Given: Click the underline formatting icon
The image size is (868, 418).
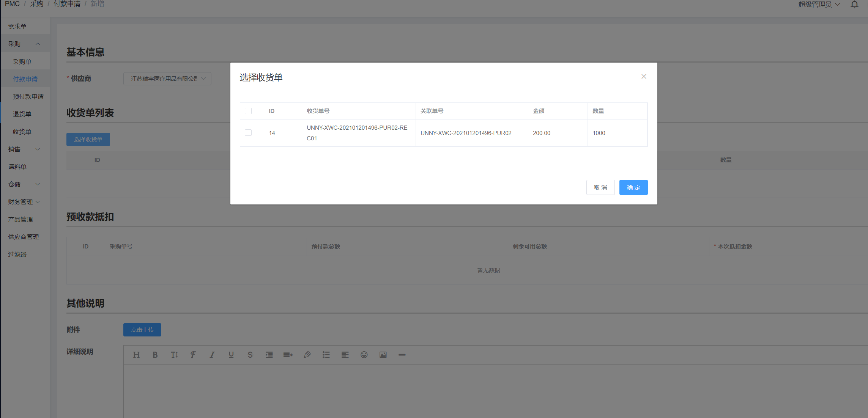Looking at the screenshot, I should click(231, 355).
